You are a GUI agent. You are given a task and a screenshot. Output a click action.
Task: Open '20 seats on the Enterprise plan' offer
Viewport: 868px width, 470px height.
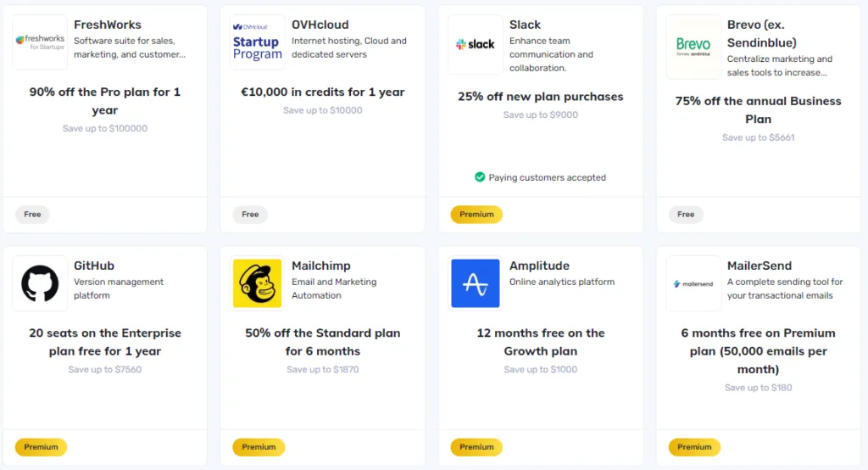(x=105, y=342)
